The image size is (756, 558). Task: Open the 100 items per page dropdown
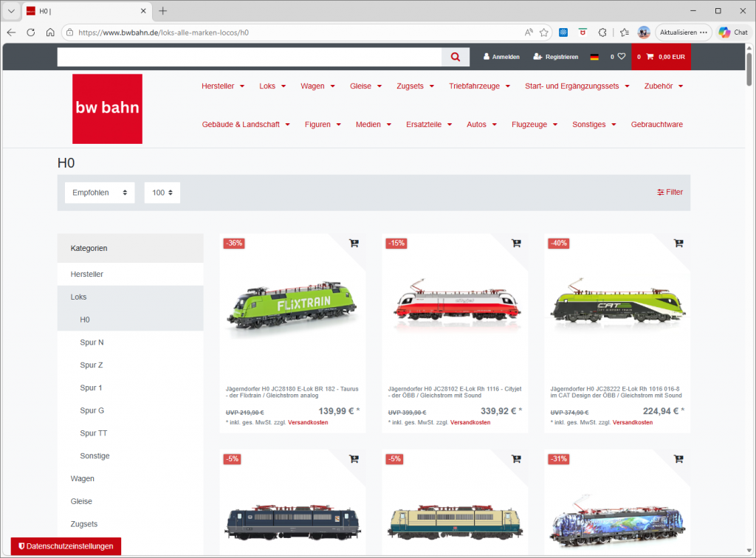(162, 193)
